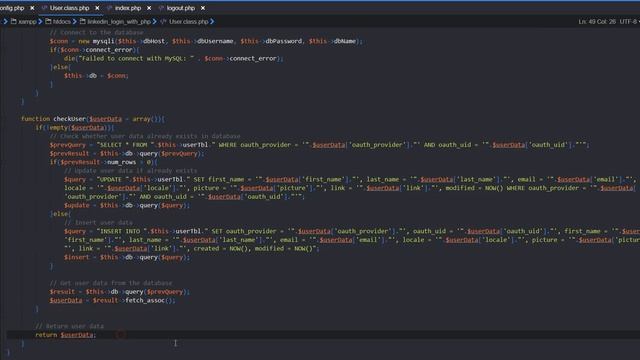
Task: Click the '$this->db = $conn;' line
Action: (96, 76)
